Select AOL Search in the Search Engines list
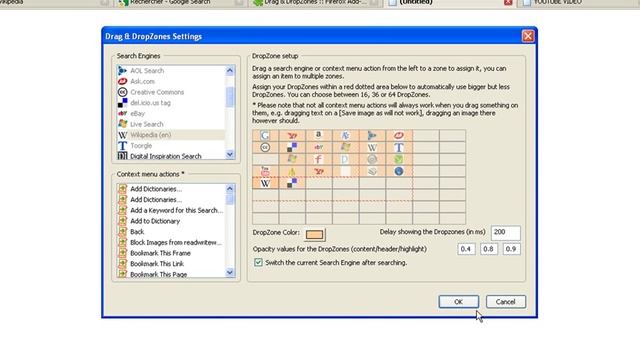 pyautogui.click(x=170, y=71)
